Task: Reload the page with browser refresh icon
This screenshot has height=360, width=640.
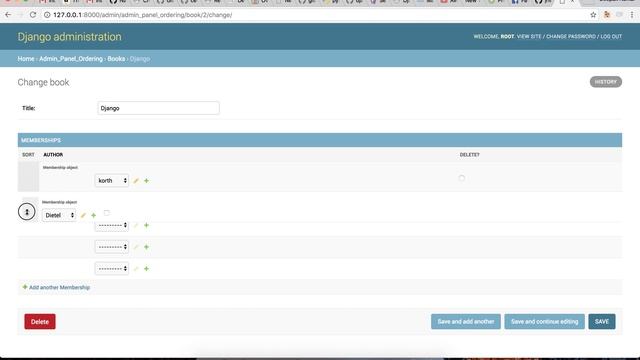Action: (33, 15)
